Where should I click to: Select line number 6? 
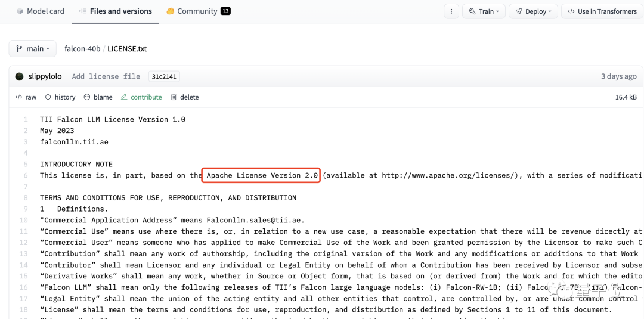coord(26,175)
